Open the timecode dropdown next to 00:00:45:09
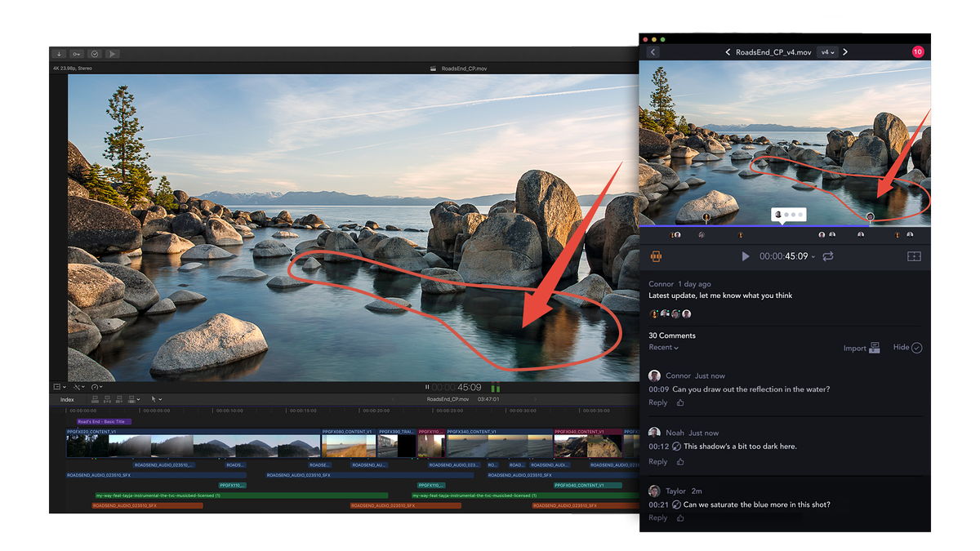Image resolution: width=980 pixels, height=551 pixels. pos(813,256)
